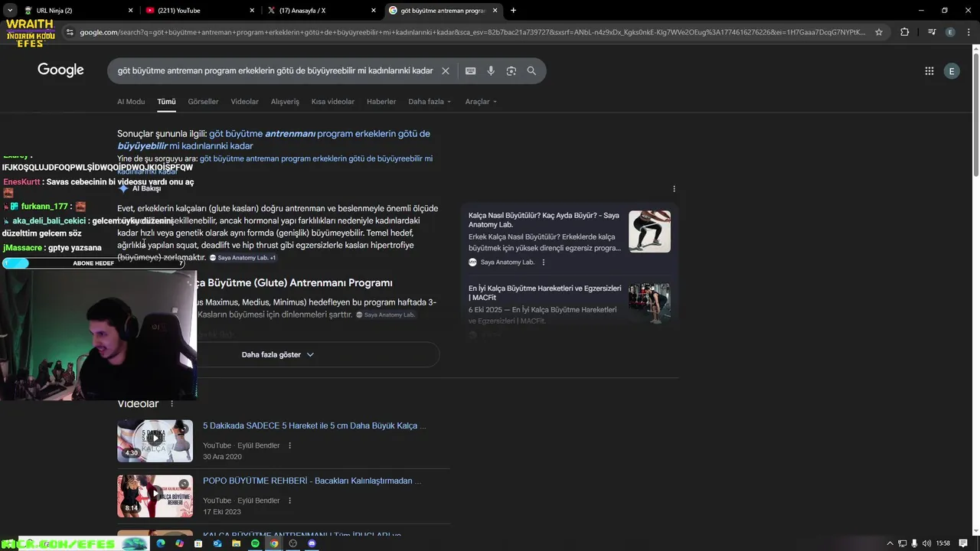Start voice search with the microphone icon
This screenshot has width=980, height=551.
(x=491, y=70)
